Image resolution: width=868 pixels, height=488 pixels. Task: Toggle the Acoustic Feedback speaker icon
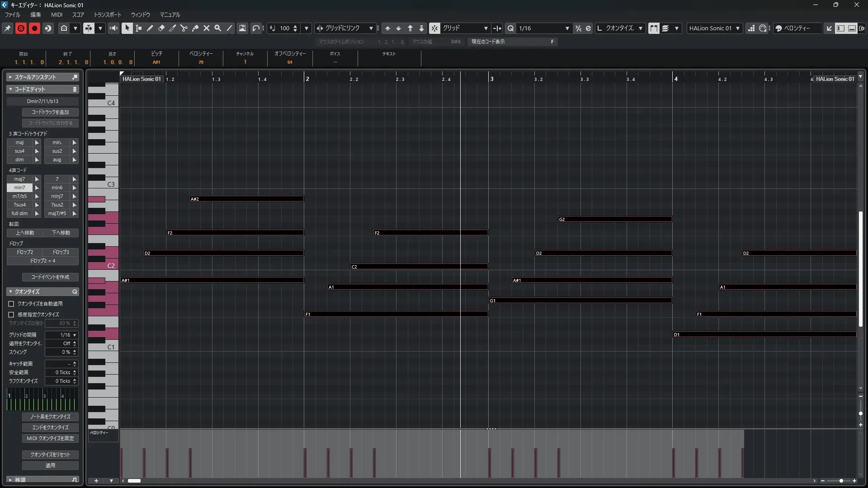113,28
